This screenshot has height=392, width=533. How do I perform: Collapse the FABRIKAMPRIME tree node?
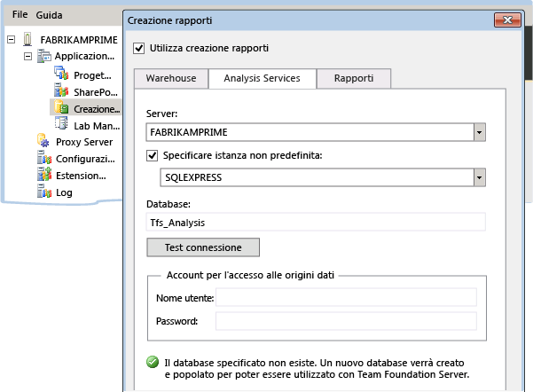pos(12,40)
